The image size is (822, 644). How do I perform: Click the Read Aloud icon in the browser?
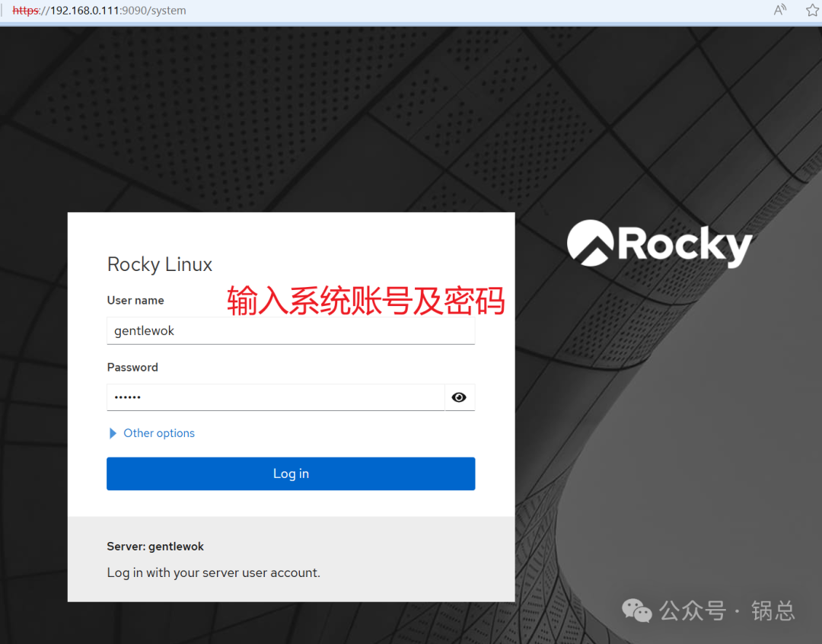click(779, 10)
